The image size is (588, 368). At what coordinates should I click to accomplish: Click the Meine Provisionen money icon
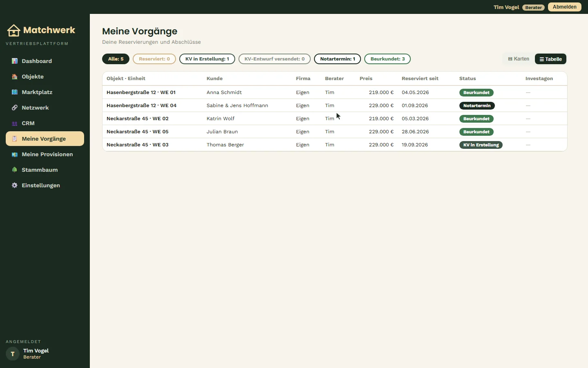coord(15,154)
